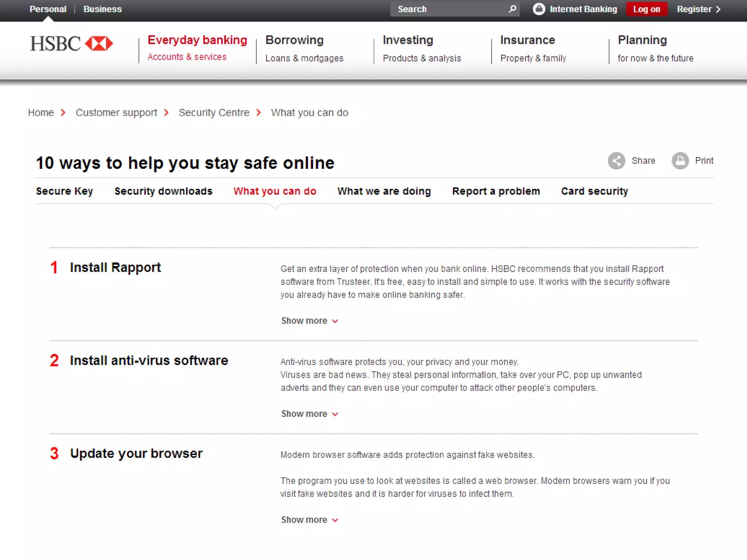
Task: Click into the Search input field
Action: 449,9
